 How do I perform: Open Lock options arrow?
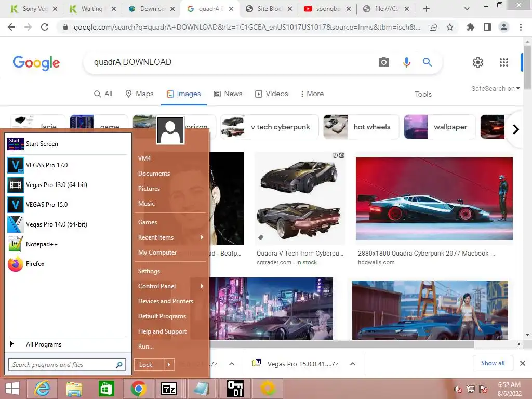(169, 365)
